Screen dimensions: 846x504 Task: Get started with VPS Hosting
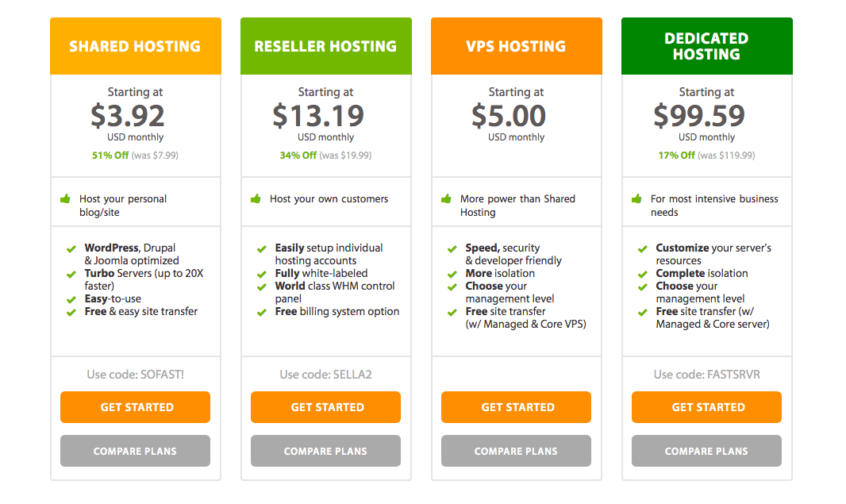coord(517,407)
